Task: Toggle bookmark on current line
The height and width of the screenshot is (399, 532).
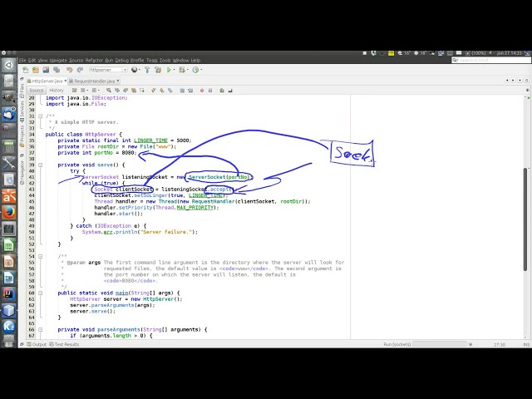Action: coord(170,91)
